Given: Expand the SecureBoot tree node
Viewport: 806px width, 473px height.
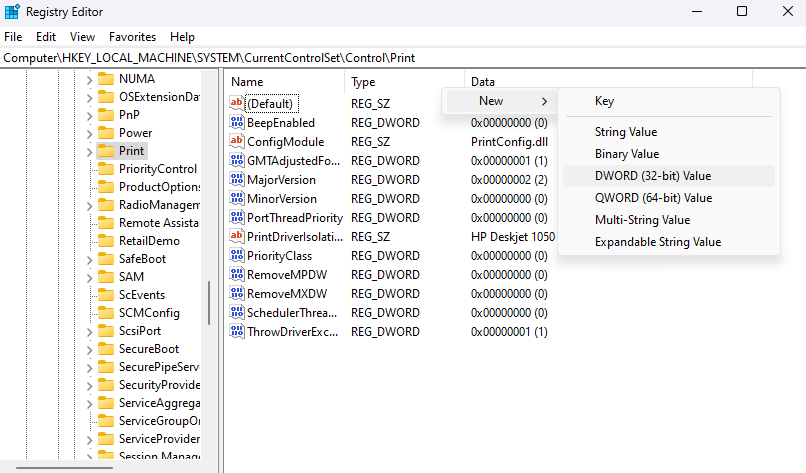Looking at the screenshot, I should pyautogui.click(x=89, y=349).
